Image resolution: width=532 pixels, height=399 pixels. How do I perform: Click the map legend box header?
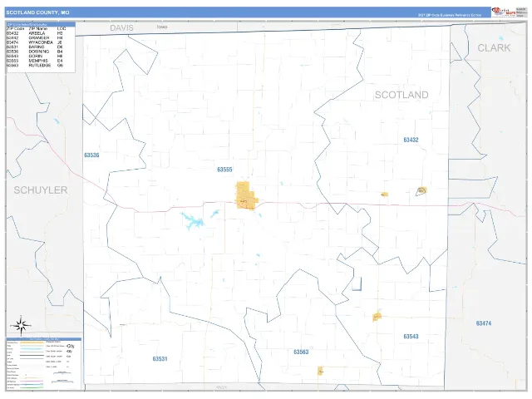click(x=44, y=339)
